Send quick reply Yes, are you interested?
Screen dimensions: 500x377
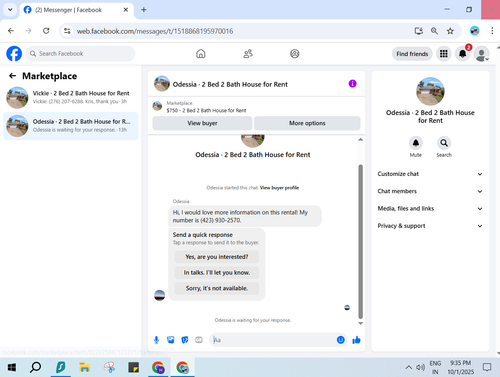coord(217,257)
